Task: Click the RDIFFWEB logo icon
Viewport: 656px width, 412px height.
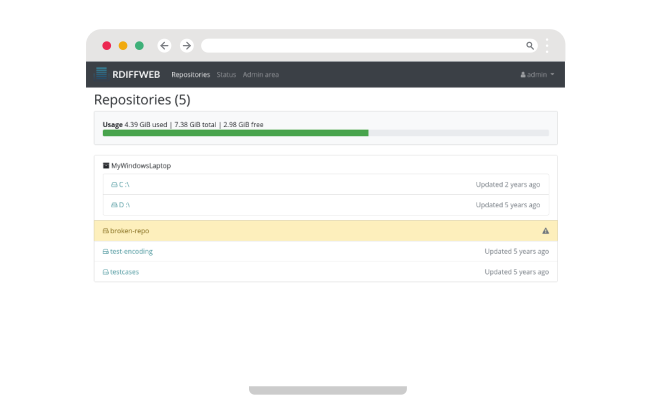Action: coord(101,74)
